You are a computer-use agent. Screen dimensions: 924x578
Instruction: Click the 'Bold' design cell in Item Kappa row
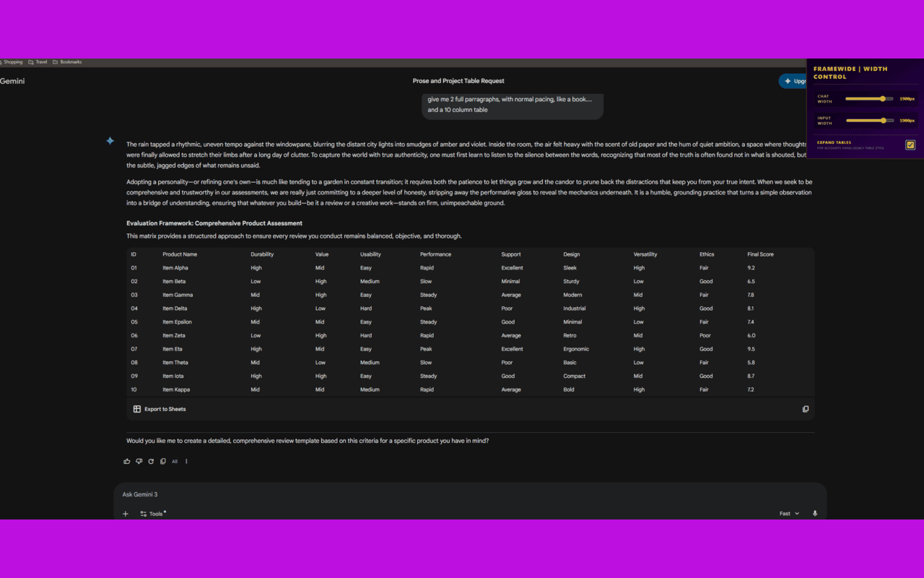(x=570, y=389)
